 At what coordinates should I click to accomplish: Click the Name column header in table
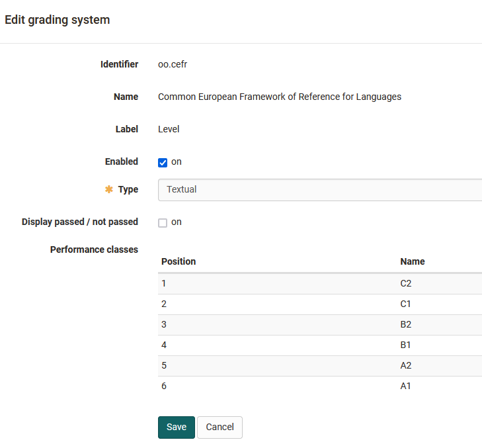coord(413,261)
